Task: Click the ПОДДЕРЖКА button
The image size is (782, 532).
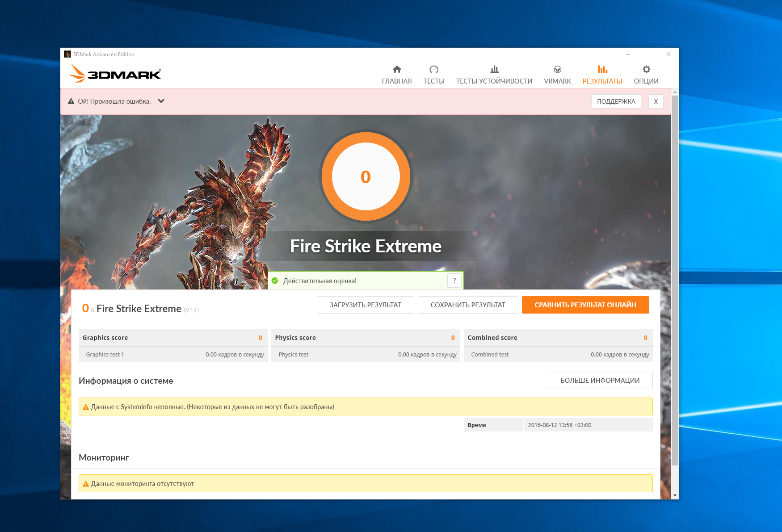Action: coord(616,101)
